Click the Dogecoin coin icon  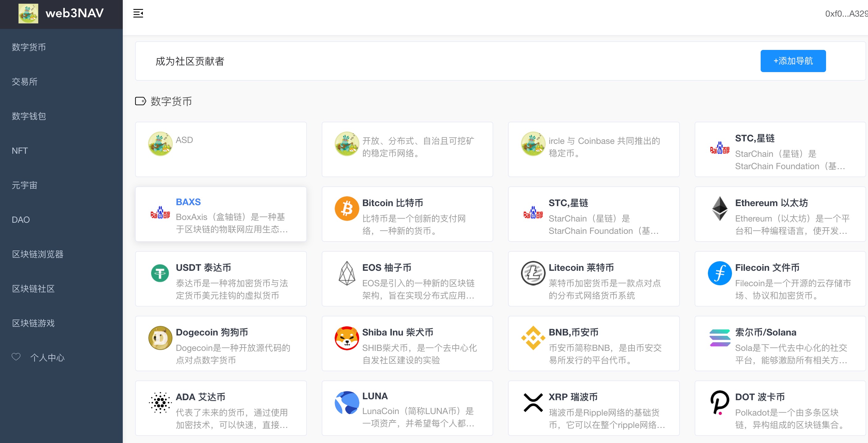click(x=160, y=338)
